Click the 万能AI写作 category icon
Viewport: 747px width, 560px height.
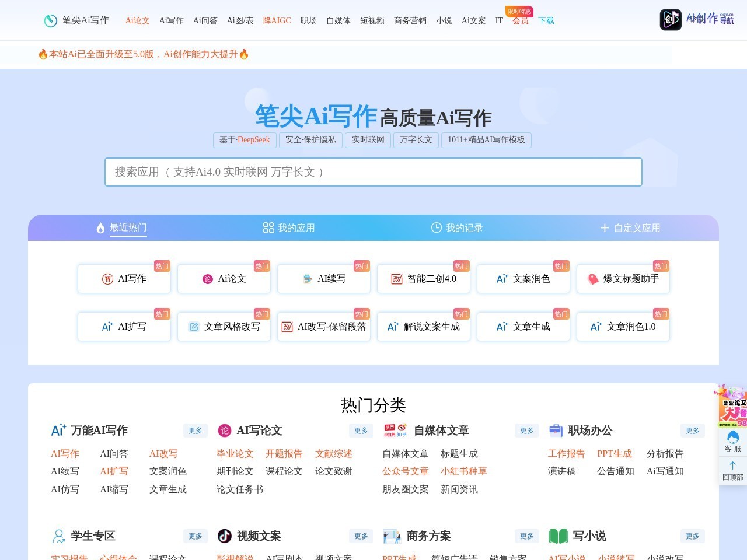(58, 430)
